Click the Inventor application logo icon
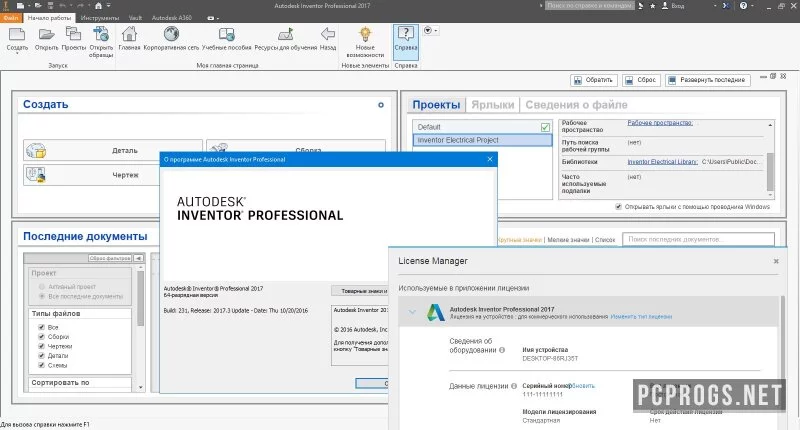Image resolution: width=800 pixels, height=430 pixels. 6,6
